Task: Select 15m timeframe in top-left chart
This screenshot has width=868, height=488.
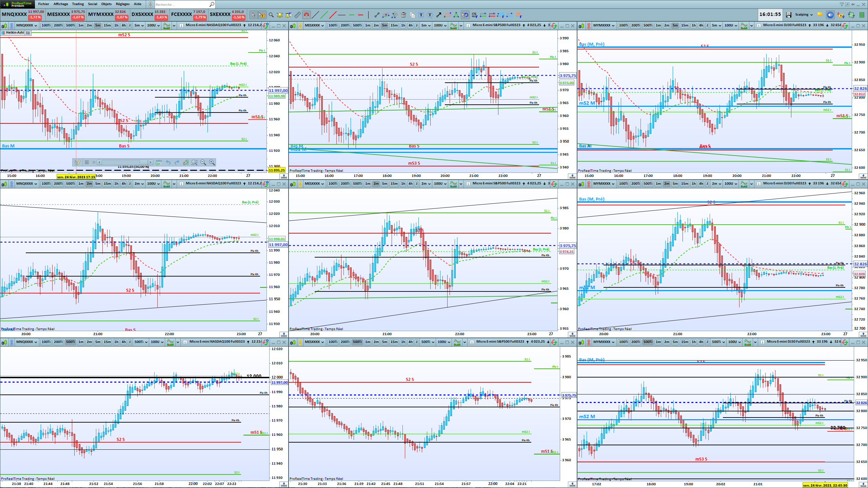Action: click(107, 25)
